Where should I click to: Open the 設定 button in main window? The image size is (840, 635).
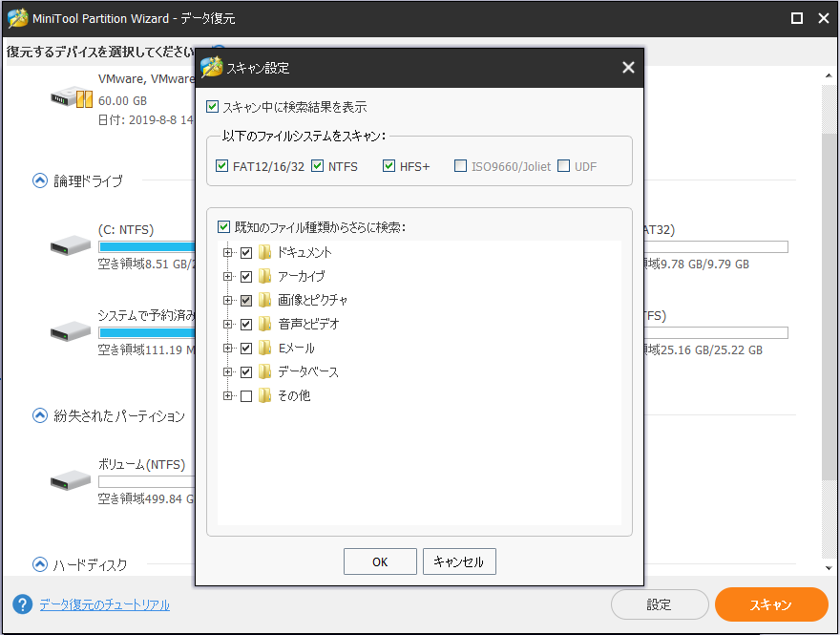pyautogui.click(x=660, y=604)
